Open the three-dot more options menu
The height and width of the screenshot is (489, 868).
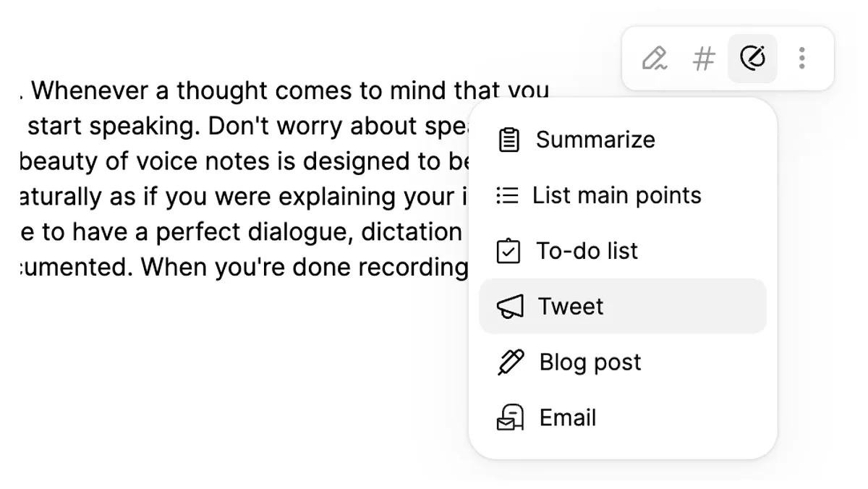801,58
